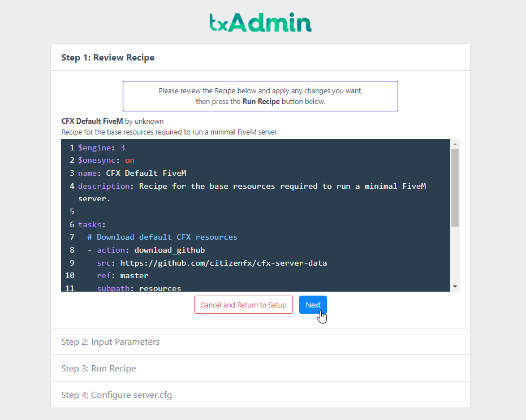Open Step 4: Configure server.cfg section
Screen dimensions: 526x420
(260, 395)
